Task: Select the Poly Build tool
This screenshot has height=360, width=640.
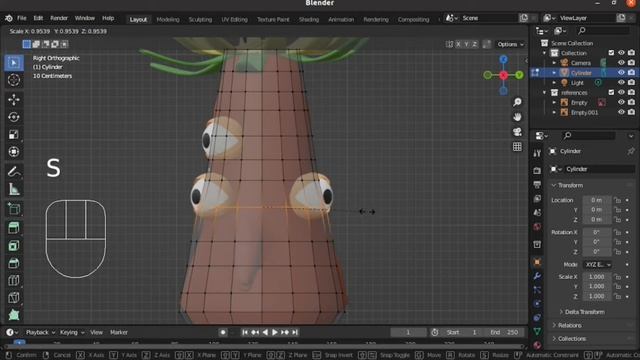Action: pyautogui.click(x=14, y=315)
